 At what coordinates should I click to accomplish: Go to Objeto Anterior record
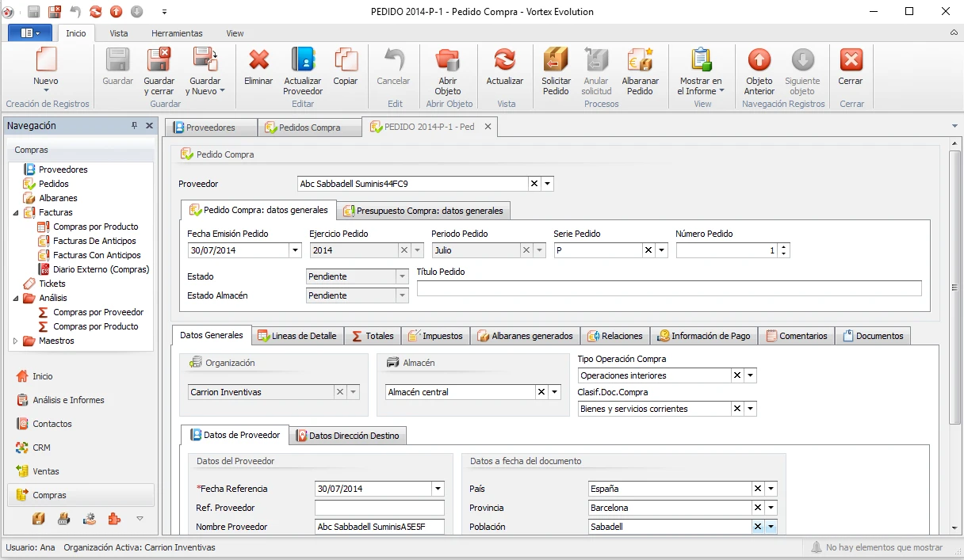(x=759, y=60)
